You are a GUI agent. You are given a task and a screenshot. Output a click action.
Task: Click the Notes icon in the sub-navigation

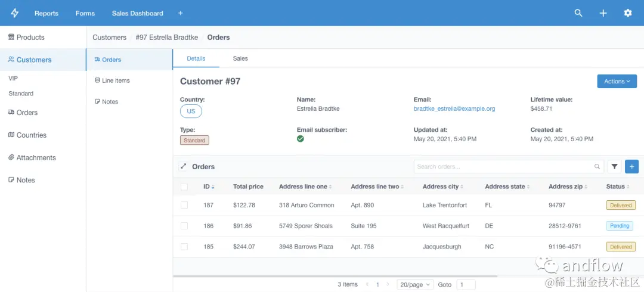97,101
